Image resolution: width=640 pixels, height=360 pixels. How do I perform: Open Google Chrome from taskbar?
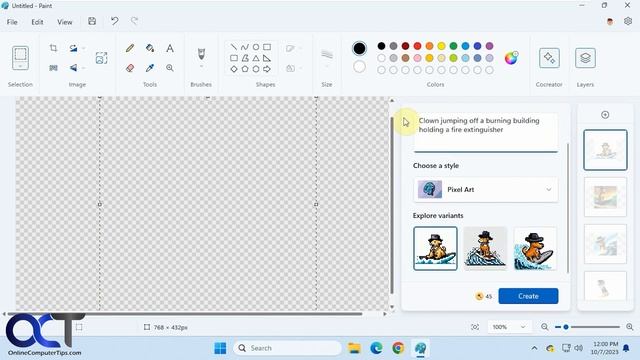pos(398,348)
